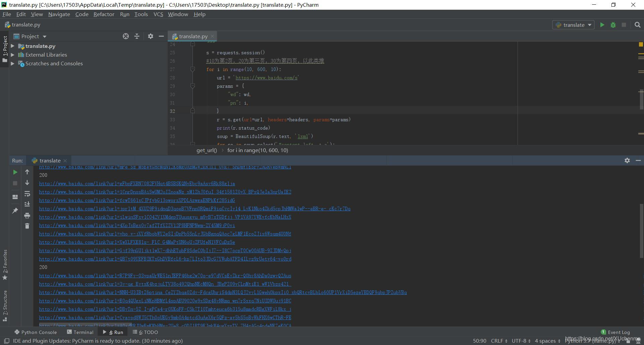This screenshot has height=345, width=644.
Task: Open Search Everywhere magnifier icon
Action: [x=638, y=25]
